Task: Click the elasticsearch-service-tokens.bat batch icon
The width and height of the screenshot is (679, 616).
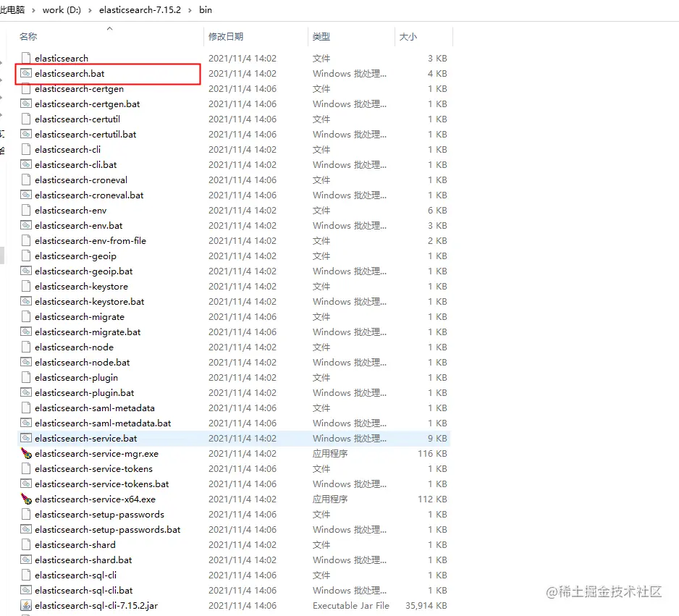Action: (x=26, y=484)
